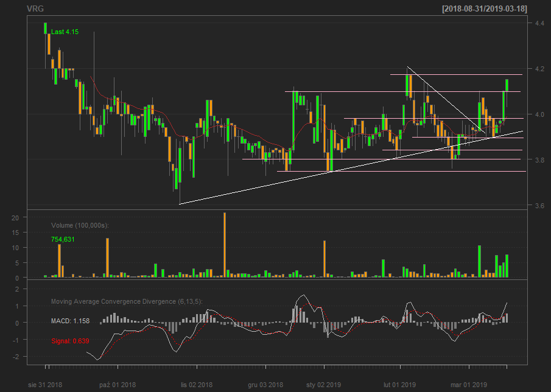Click the 4.0 price axis label

539,114
